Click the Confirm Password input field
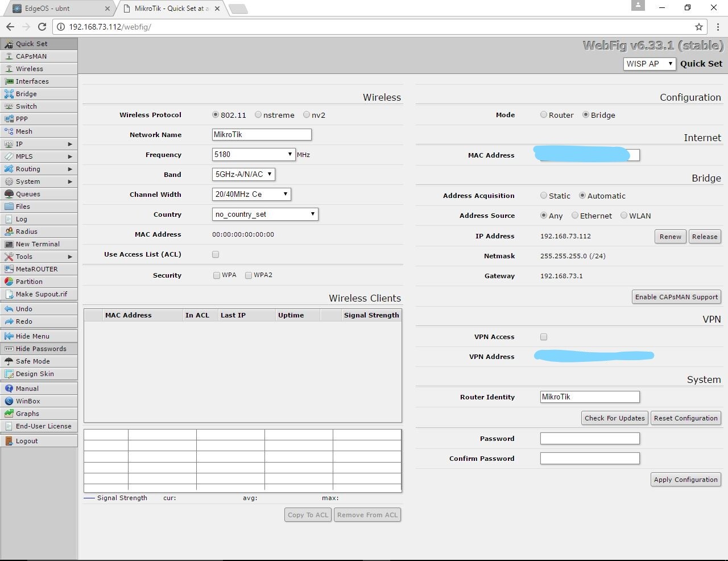 590,458
